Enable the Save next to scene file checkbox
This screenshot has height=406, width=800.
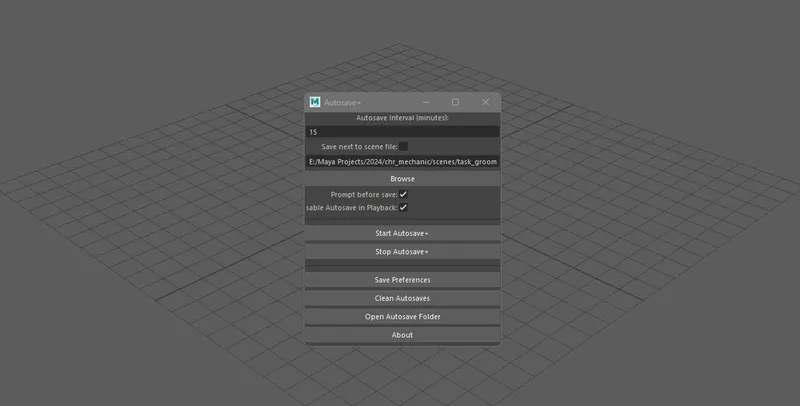pos(403,146)
